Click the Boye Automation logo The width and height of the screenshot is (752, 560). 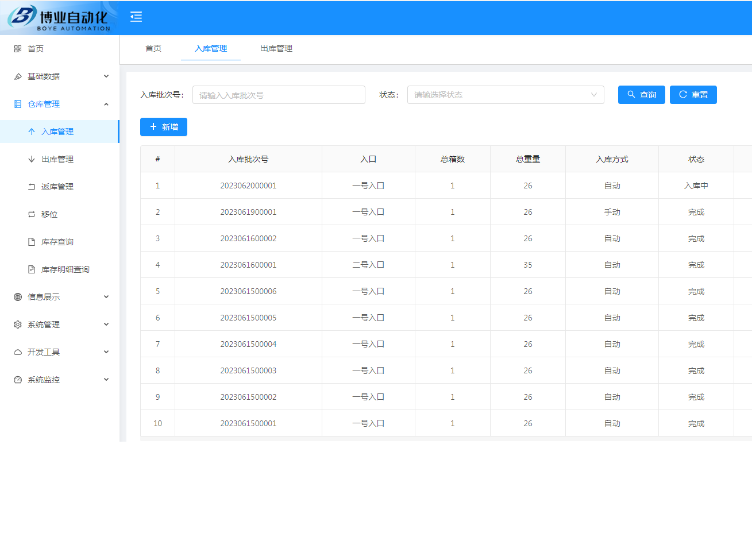[x=59, y=18]
